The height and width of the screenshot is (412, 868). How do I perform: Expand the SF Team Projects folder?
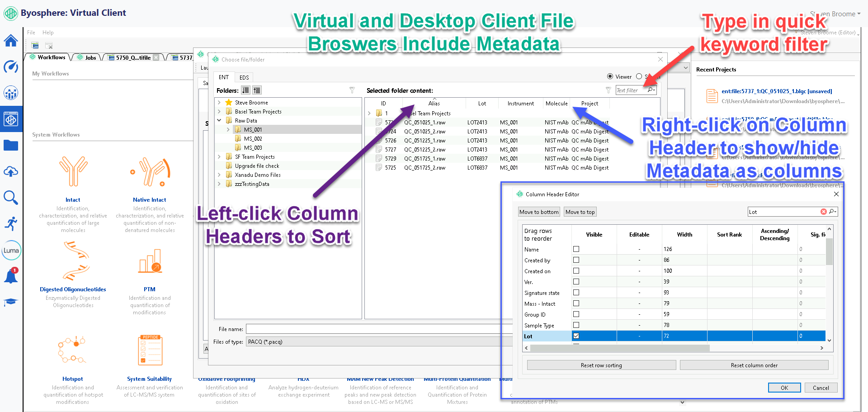tap(219, 156)
